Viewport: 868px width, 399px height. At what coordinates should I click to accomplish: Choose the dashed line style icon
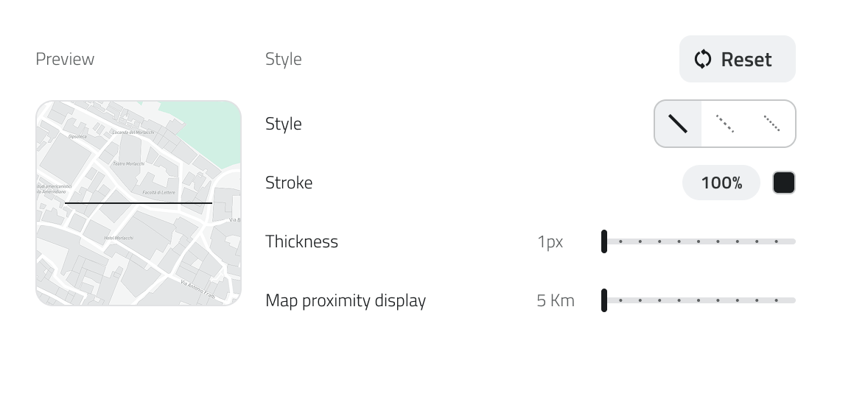pos(725,124)
